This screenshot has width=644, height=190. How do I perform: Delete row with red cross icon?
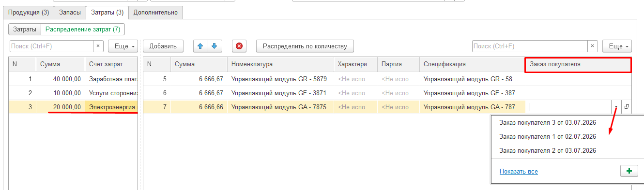[x=239, y=46]
